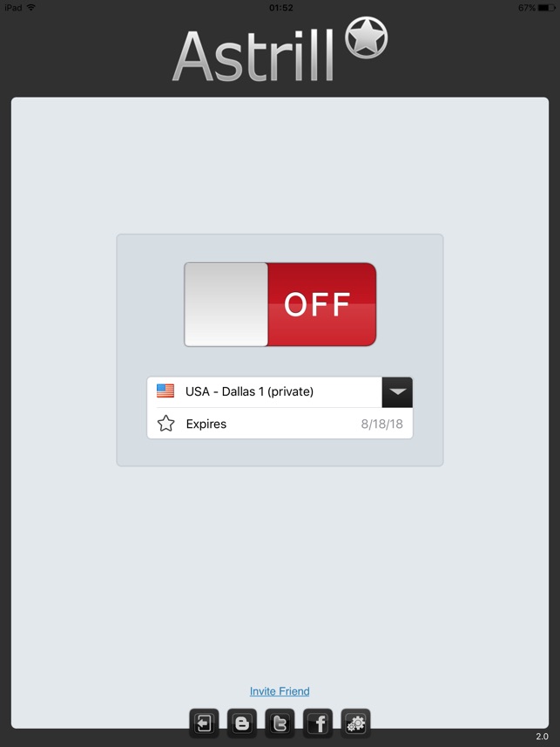560x747 pixels.
Task: Open the settings gears icon
Action: [x=355, y=723]
